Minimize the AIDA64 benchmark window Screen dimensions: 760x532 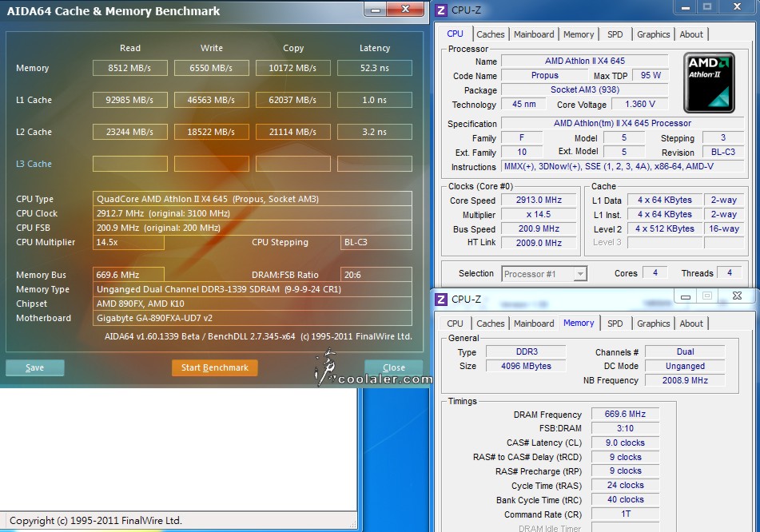[375, 10]
